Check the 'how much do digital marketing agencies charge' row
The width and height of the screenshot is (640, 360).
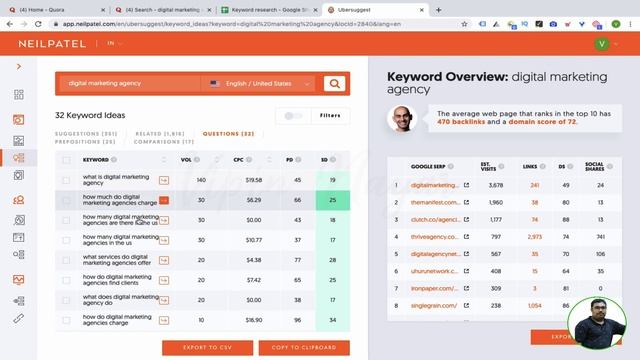[66, 200]
